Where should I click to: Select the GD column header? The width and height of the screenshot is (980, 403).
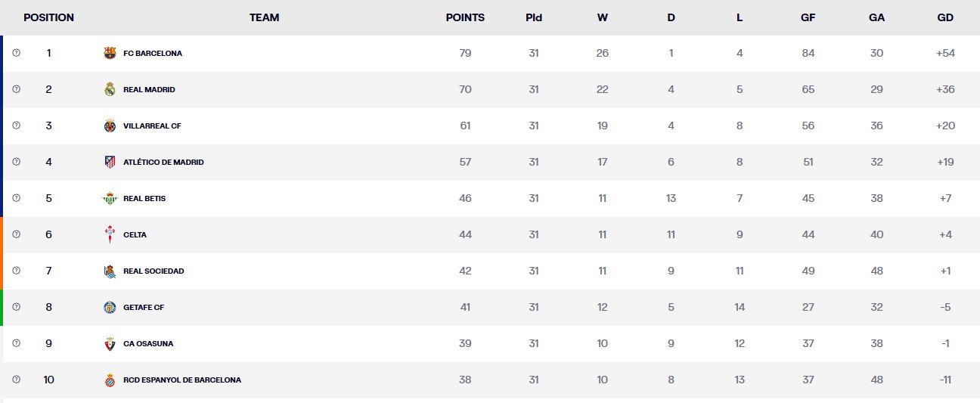point(945,17)
